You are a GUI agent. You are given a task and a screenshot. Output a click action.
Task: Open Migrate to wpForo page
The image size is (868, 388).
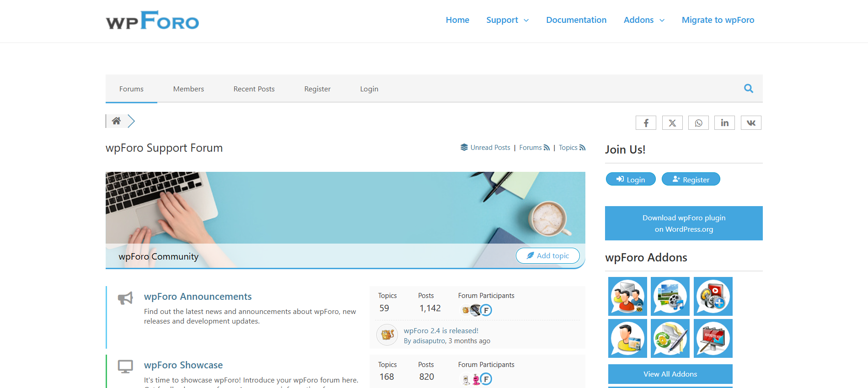tap(718, 20)
